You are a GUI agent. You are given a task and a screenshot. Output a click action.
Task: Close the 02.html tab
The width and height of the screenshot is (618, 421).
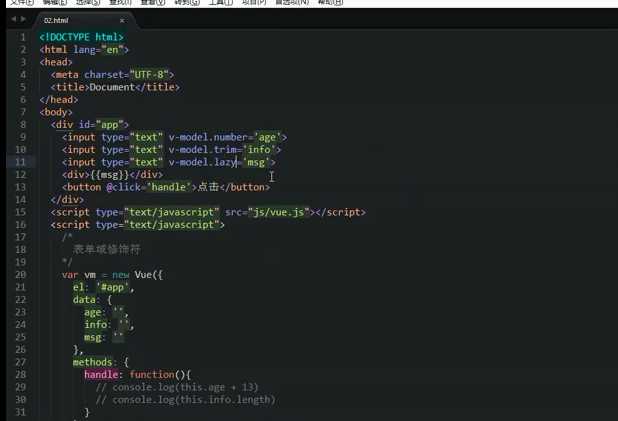pos(122,20)
